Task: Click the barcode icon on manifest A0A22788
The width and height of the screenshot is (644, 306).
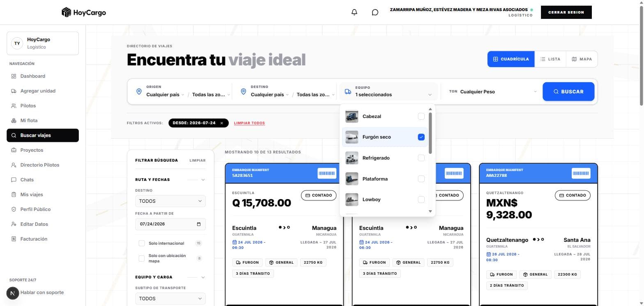Action: (x=581, y=173)
